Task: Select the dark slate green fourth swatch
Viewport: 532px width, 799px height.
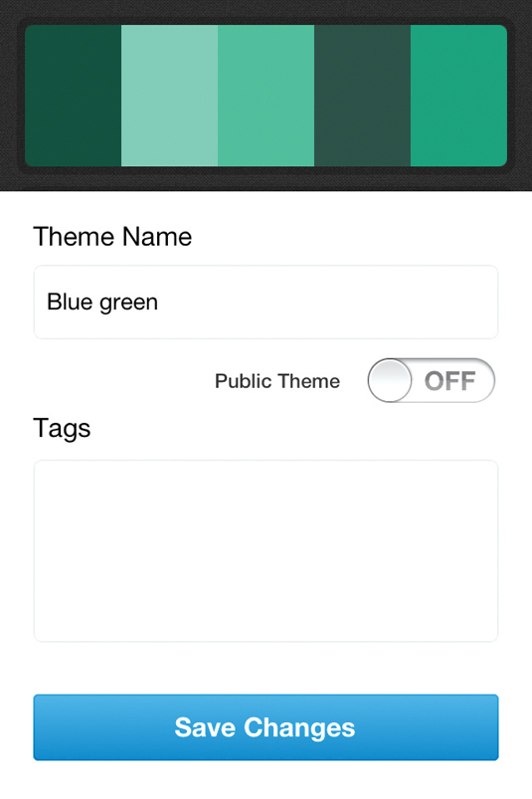Action: (x=363, y=96)
